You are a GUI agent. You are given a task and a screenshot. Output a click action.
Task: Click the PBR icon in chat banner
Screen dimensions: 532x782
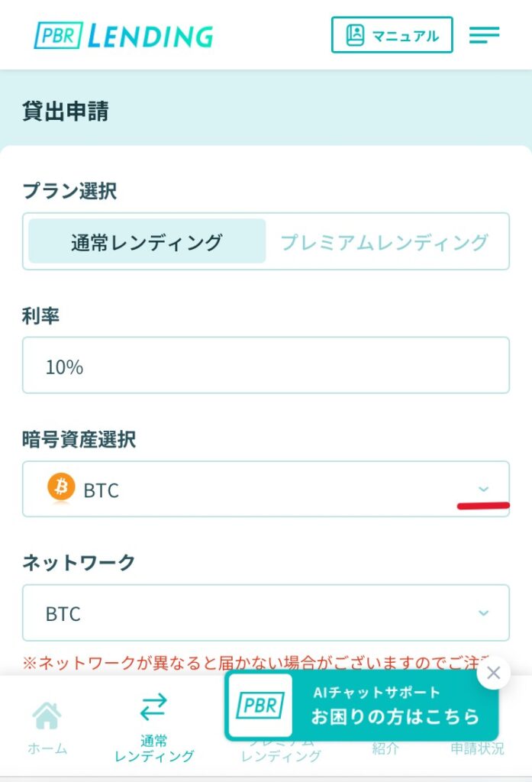pos(260,706)
